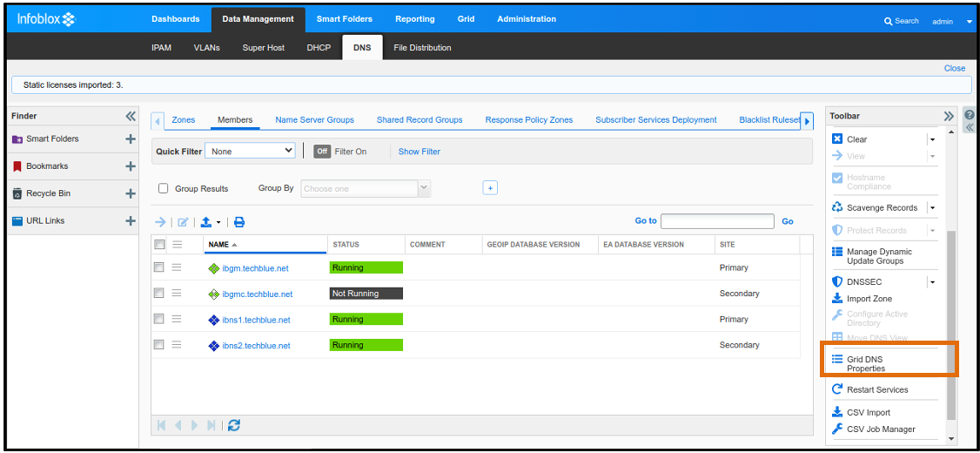Viewport: 980px width, 453px height.
Task: Click the Help question mark icon
Action: [x=970, y=115]
